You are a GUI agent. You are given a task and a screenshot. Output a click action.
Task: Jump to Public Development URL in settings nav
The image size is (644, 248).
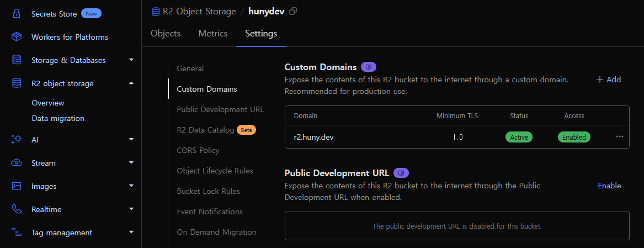pyautogui.click(x=220, y=110)
